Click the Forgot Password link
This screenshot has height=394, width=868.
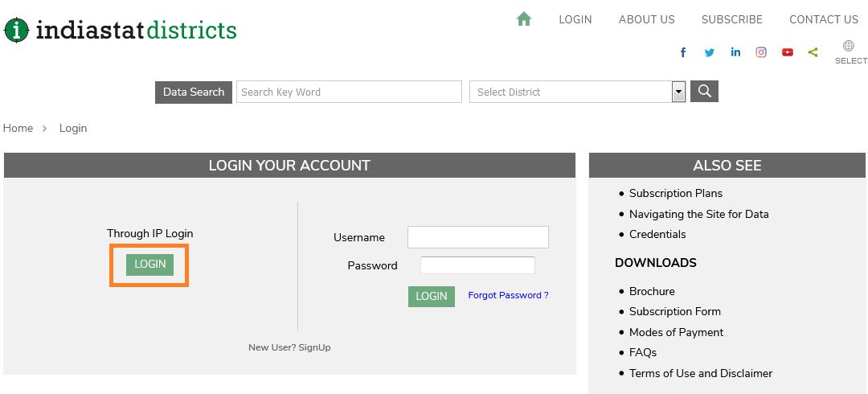pyautogui.click(x=508, y=295)
